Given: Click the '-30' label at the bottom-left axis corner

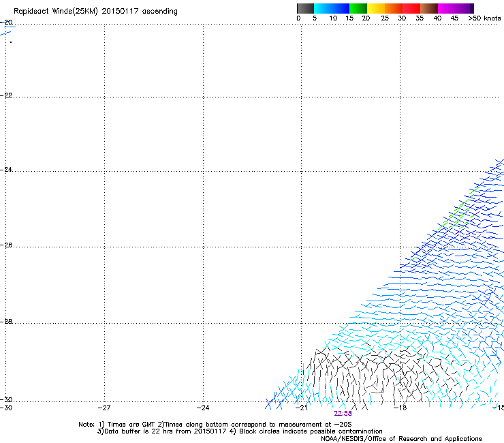Looking at the screenshot, I should point(6,408).
